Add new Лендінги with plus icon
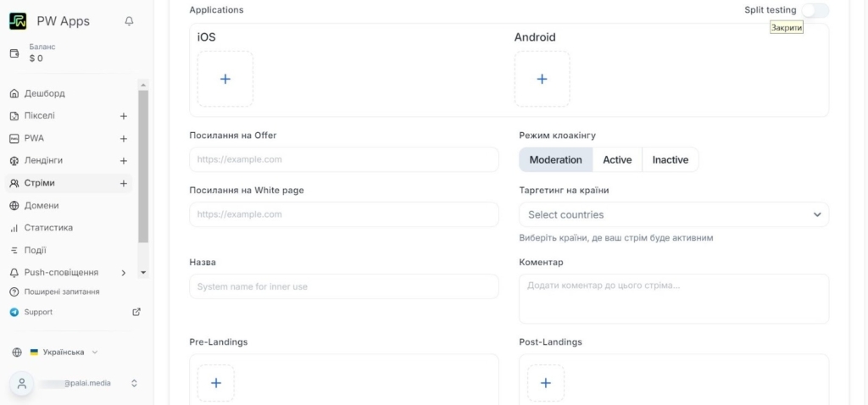Viewport: 868px width, 405px height. coord(124,161)
